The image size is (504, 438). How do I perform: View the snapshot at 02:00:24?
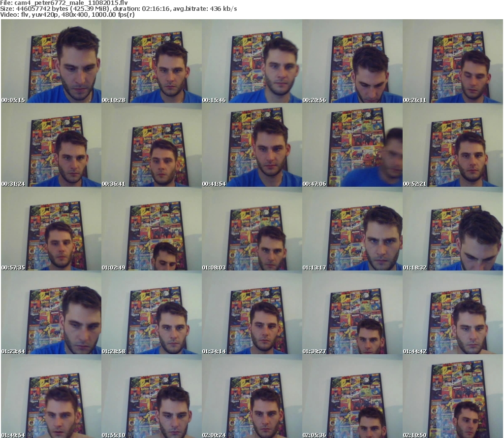[252, 396]
